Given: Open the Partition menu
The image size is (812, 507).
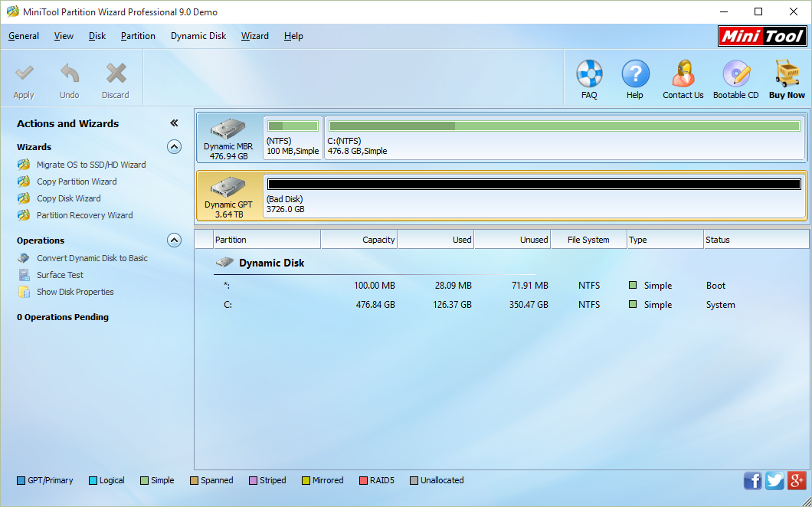Looking at the screenshot, I should pos(138,36).
